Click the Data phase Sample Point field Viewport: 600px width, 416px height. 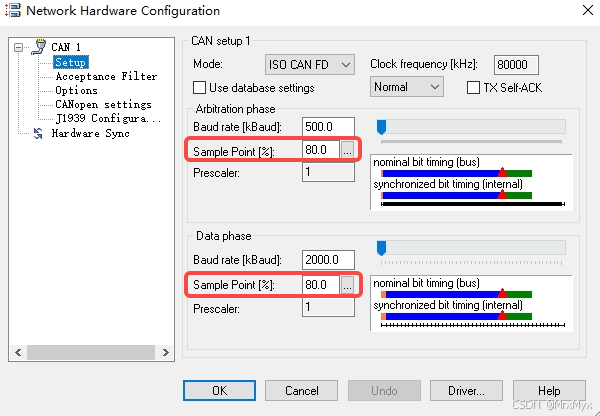[321, 284]
